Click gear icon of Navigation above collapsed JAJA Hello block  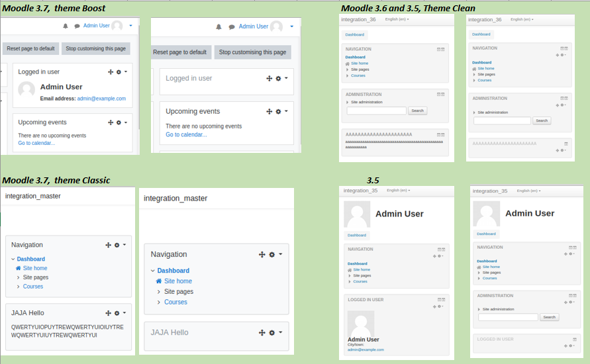[x=272, y=255]
